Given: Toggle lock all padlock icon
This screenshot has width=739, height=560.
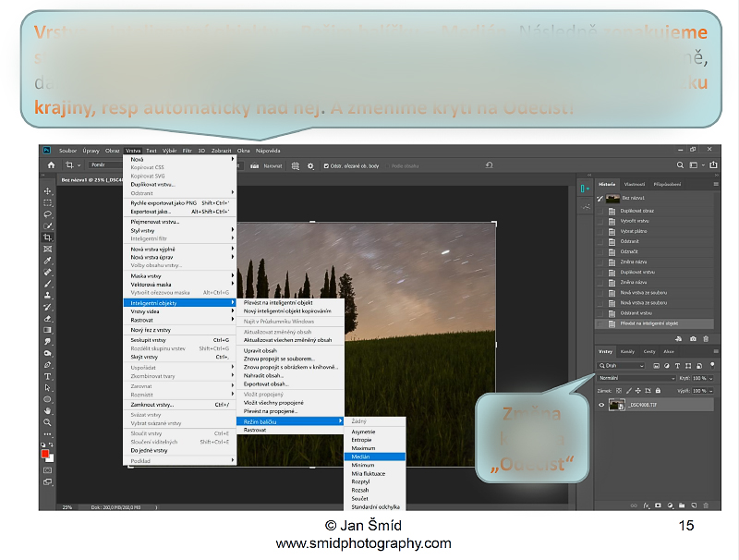Looking at the screenshot, I should pos(658,391).
